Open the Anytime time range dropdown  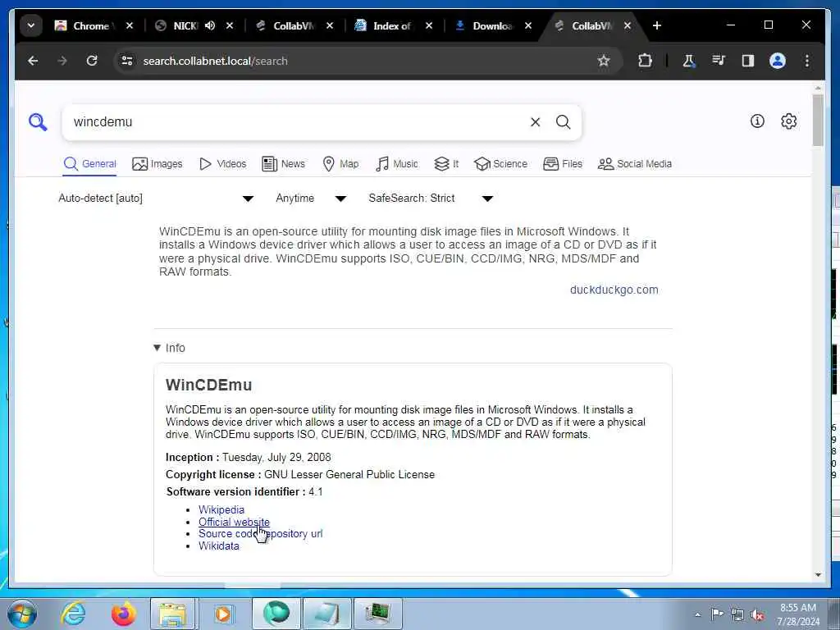(311, 199)
